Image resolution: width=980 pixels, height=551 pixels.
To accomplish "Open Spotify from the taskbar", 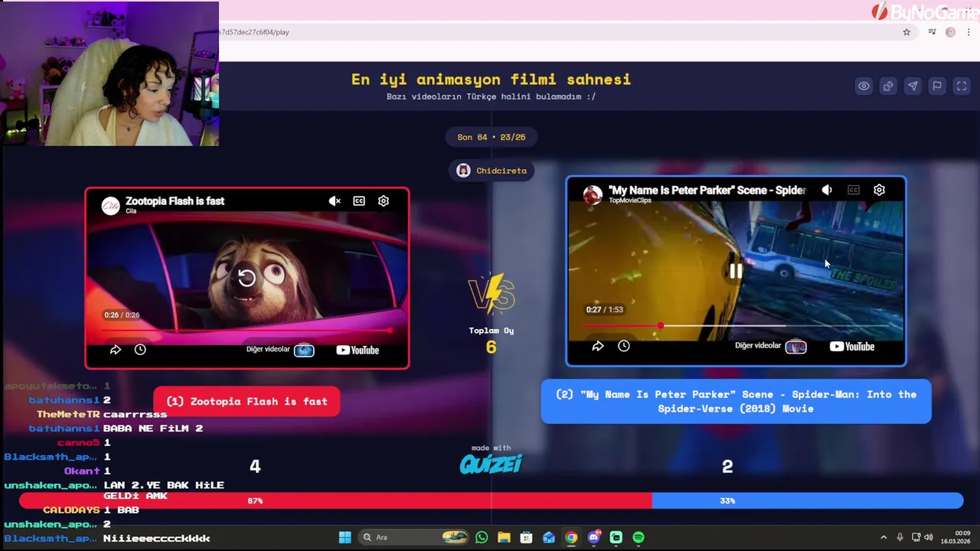I will [x=639, y=537].
